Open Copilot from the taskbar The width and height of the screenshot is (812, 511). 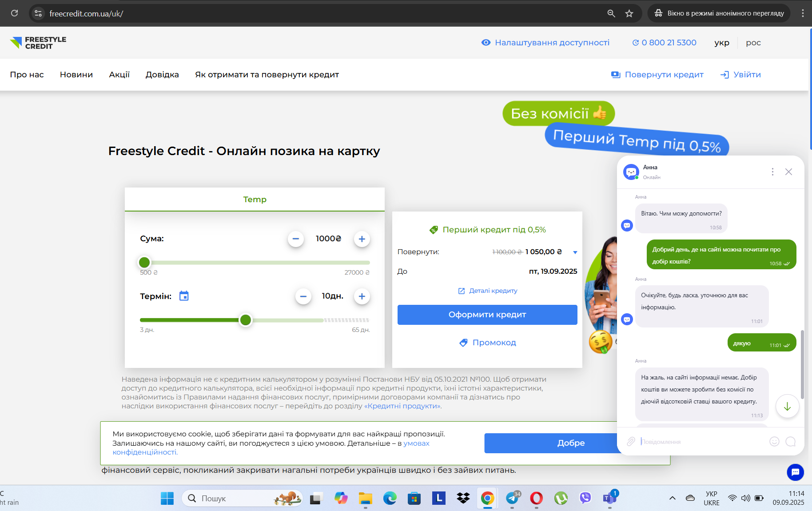click(x=341, y=499)
